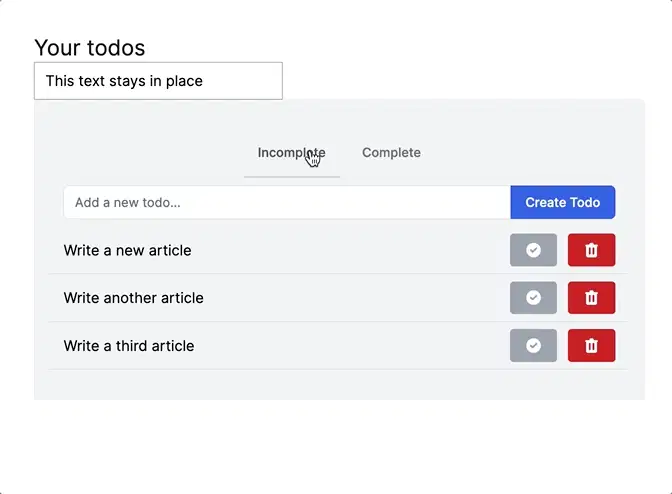The width and height of the screenshot is (672, 494).
Task: Switch to the Complete tab
Action: click(391, 153)
